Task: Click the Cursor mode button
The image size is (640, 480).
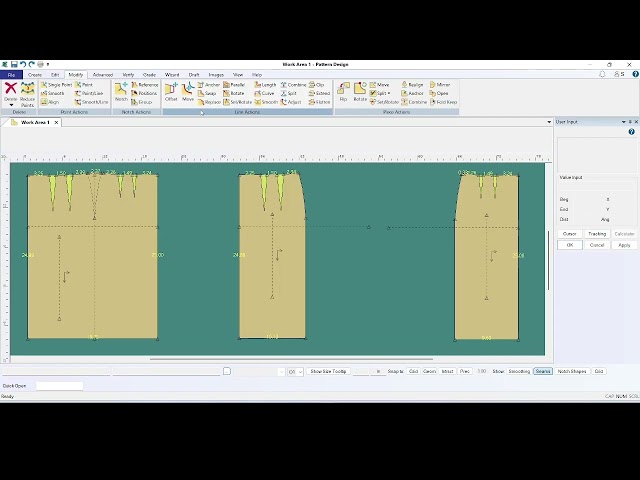Action: click(570, 234)
